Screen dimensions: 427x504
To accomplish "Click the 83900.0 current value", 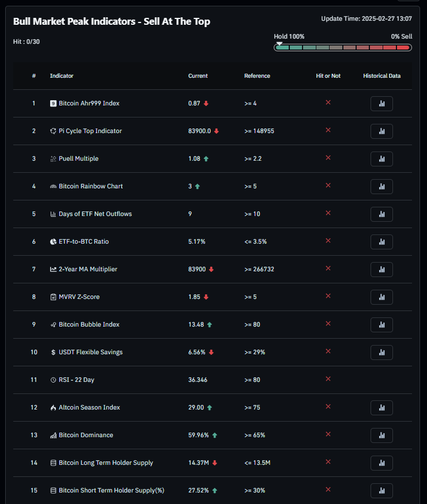I will (199, 131).
